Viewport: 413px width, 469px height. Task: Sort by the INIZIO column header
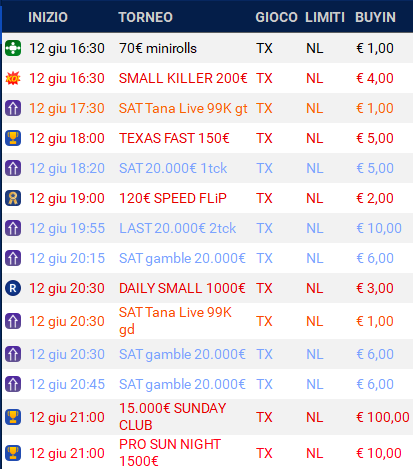[48, 17]
